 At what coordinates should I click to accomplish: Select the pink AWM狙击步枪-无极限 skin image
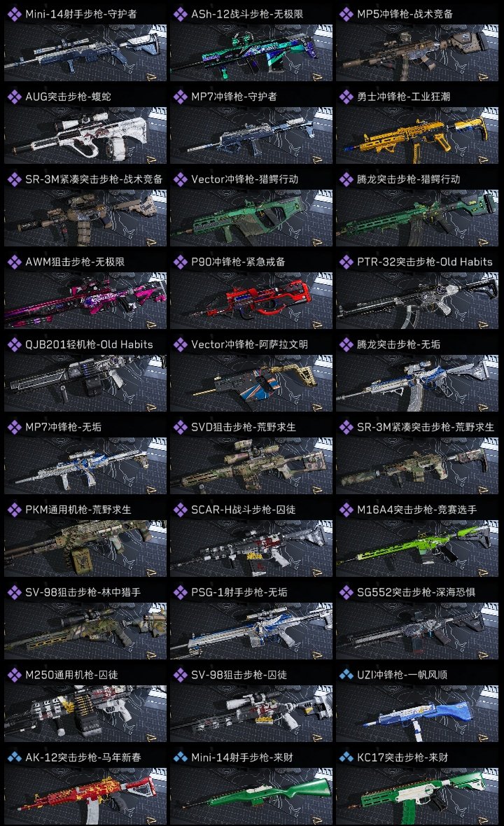(x=85, y=300)
